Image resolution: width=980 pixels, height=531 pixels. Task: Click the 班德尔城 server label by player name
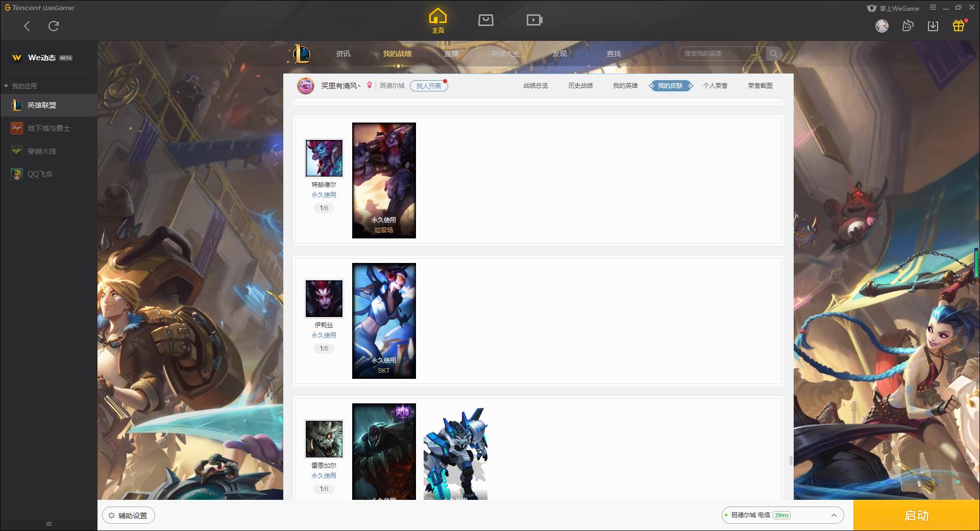[392, 86]
